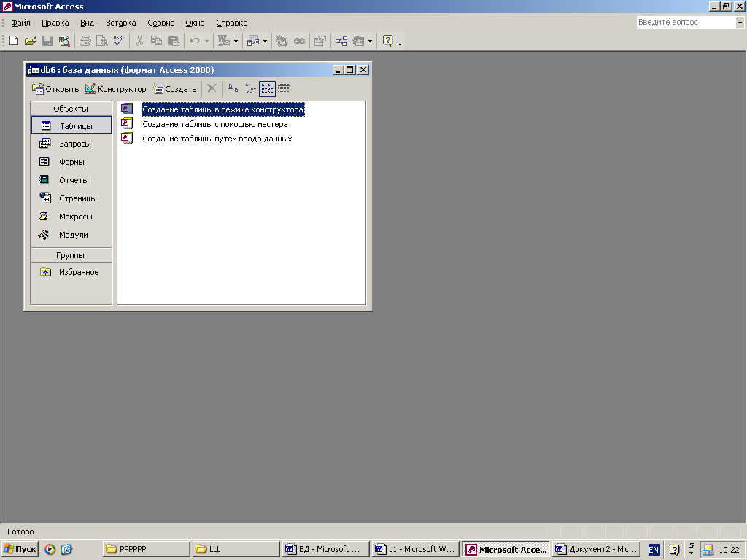Screen dimensions: 747x560
Task: Click the File Search toolbar icon
Action: 64,41
